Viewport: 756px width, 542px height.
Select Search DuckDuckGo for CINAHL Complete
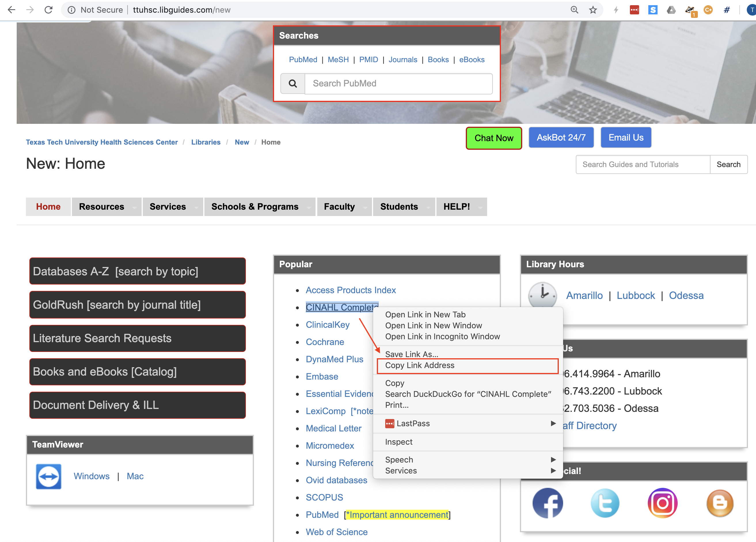pyautogui.click(x=468, y=394)
